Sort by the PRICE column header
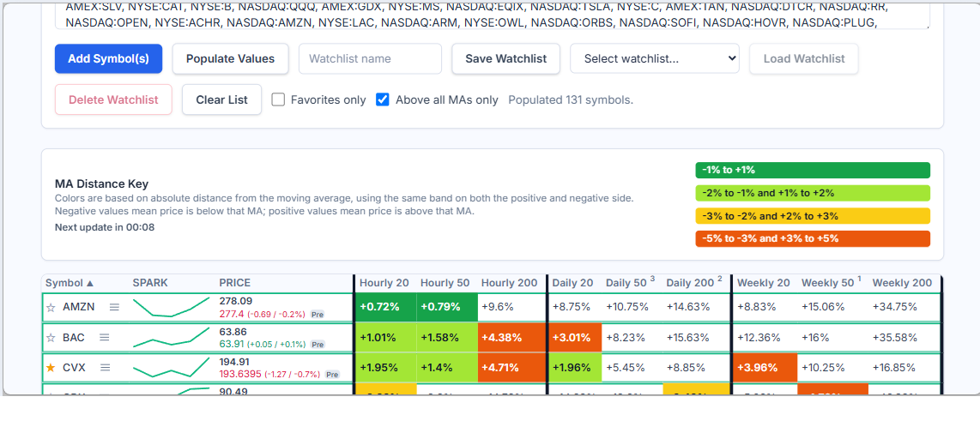 tap(234, 283)
